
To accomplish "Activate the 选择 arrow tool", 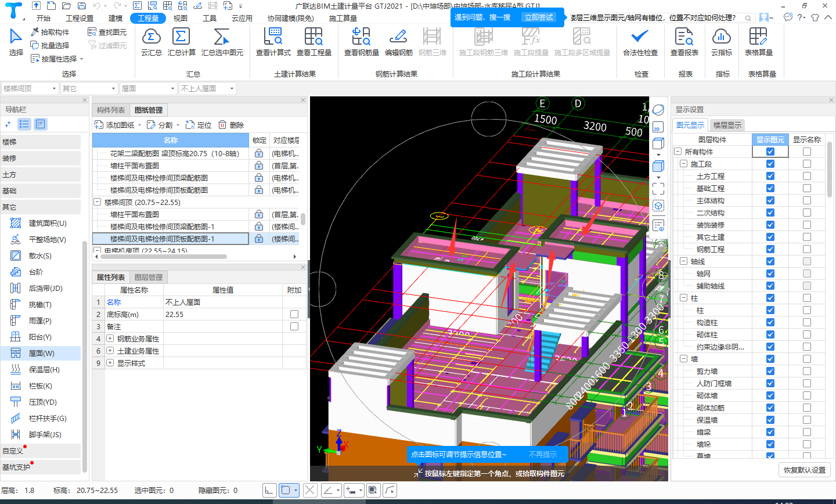I will pos(16,42).
